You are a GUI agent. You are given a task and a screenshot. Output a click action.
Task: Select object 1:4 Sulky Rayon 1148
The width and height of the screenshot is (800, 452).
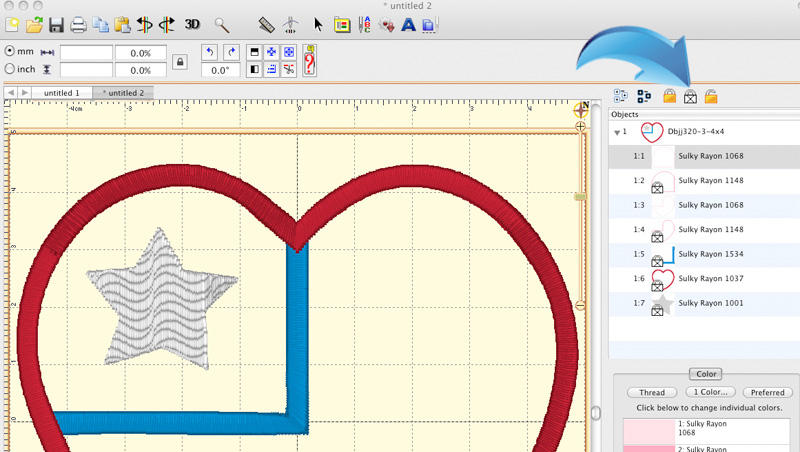704,230
